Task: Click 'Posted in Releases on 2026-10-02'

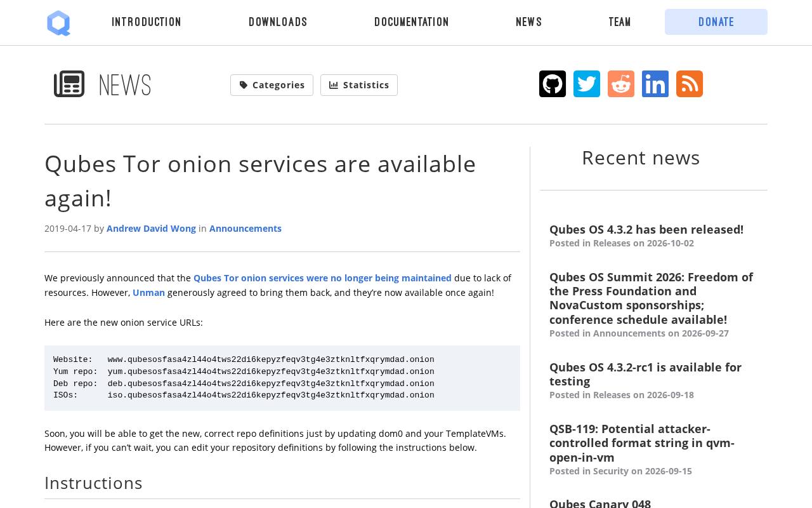Action: pyautogui.click(x=622, y=243)
